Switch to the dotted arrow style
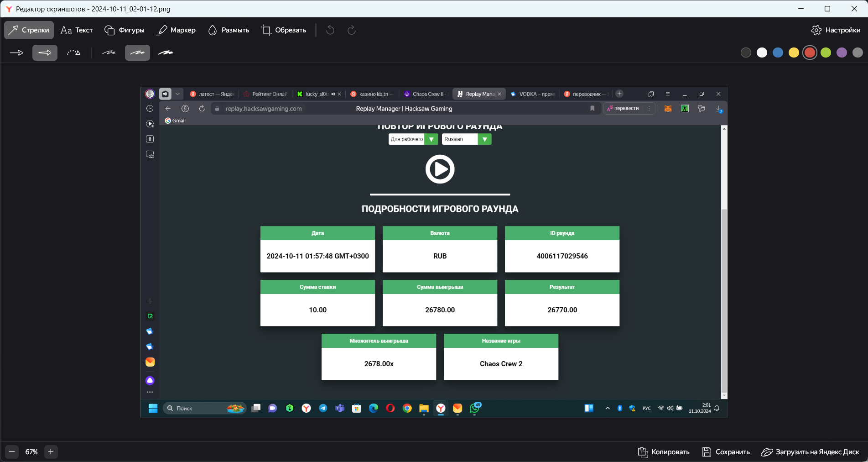The height and width of the screenshot is (462, 868). (73, 53)
